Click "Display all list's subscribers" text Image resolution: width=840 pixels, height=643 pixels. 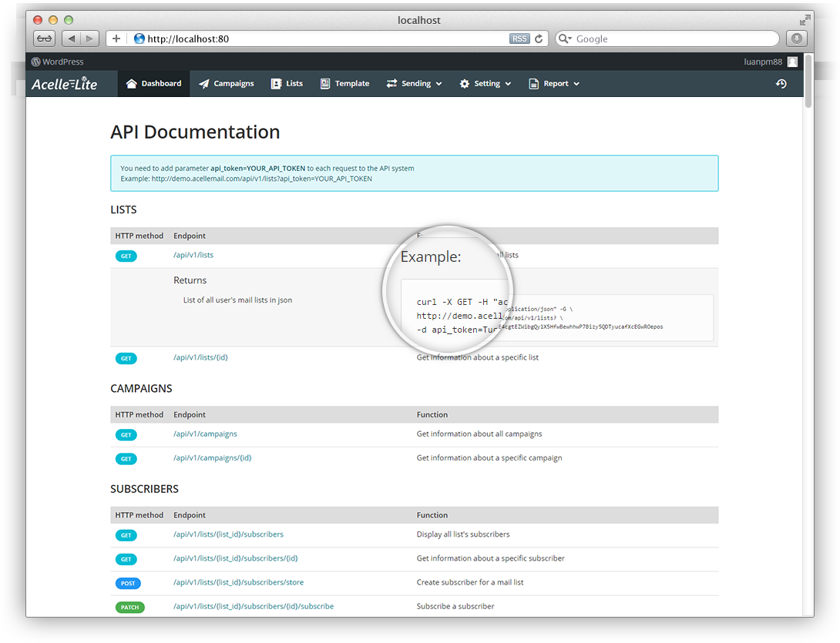pos(463,534)
